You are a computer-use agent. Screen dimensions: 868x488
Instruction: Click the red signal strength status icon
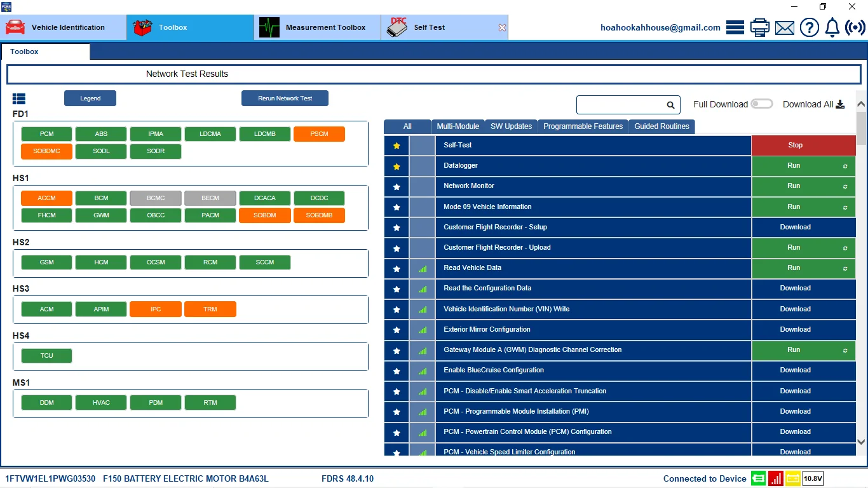[776, 478]
